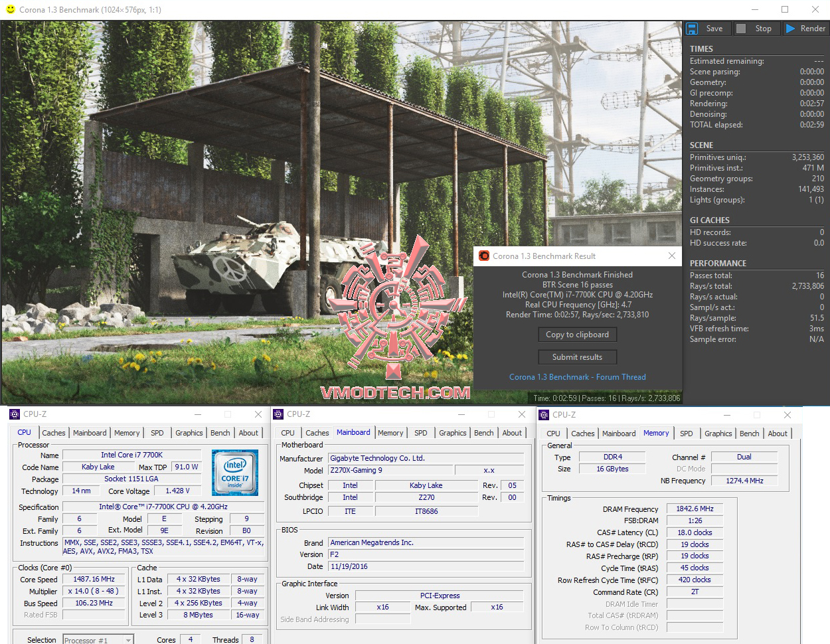The image size is (830, 644).
Task: Switch to the Bench tab in the left CPU-Z
Action: point(220,433)
